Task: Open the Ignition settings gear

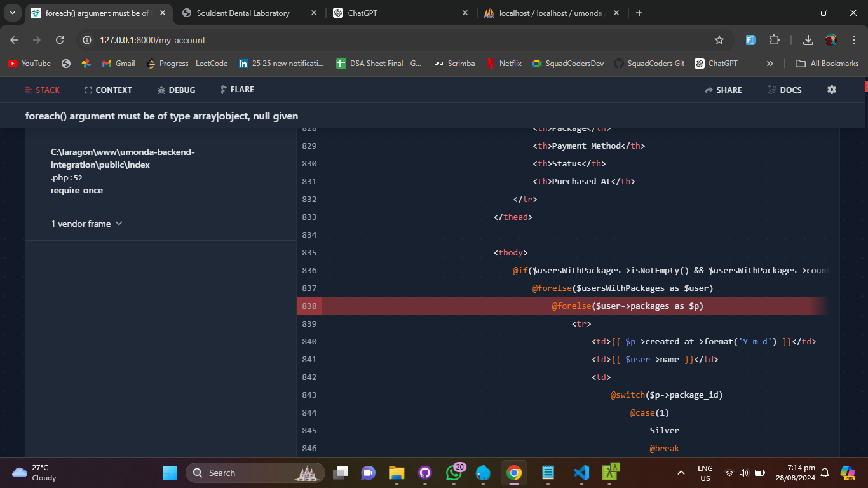Action: point(832,90)
